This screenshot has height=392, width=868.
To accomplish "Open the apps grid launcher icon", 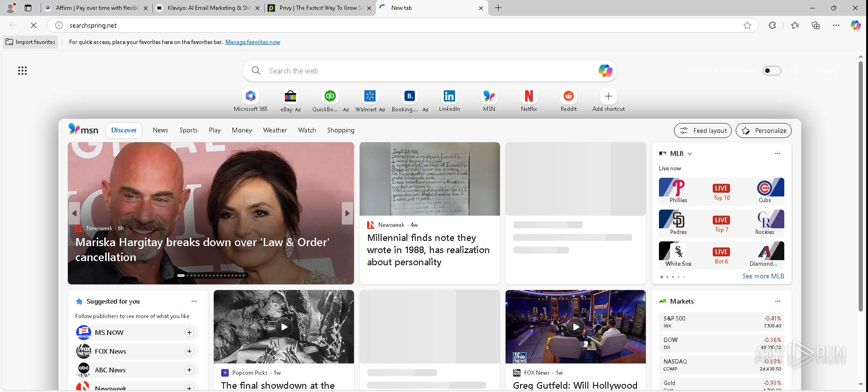I will 22,71.
